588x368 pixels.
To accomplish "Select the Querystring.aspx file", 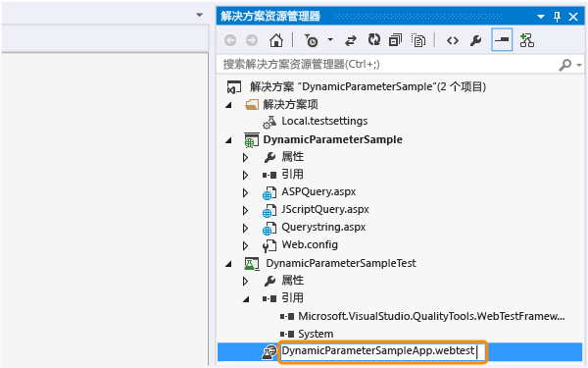I will pos(323,228).
